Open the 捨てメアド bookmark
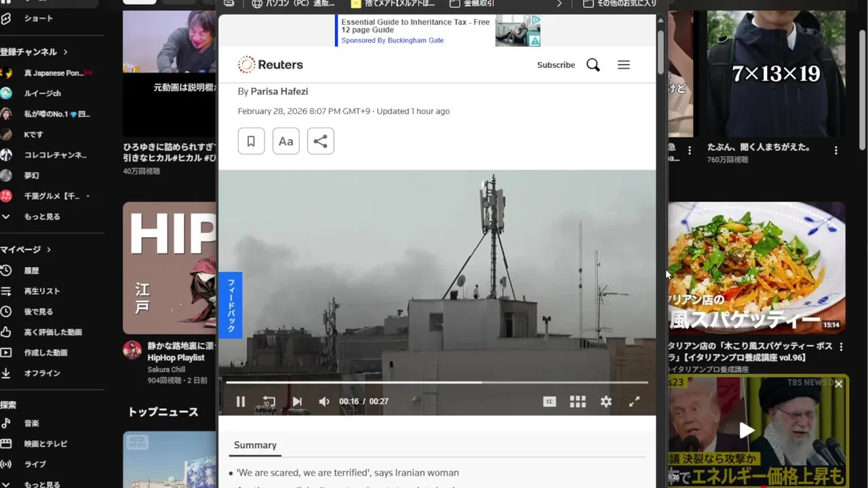This screenshot has height=488, width=868. pos(393,3)
